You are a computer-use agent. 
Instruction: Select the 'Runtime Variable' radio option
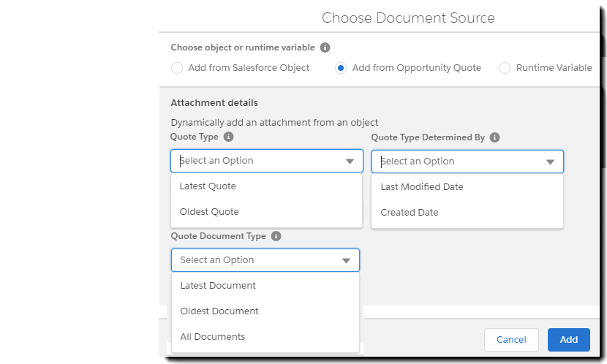pyautogui.click(x=505, y=68)
